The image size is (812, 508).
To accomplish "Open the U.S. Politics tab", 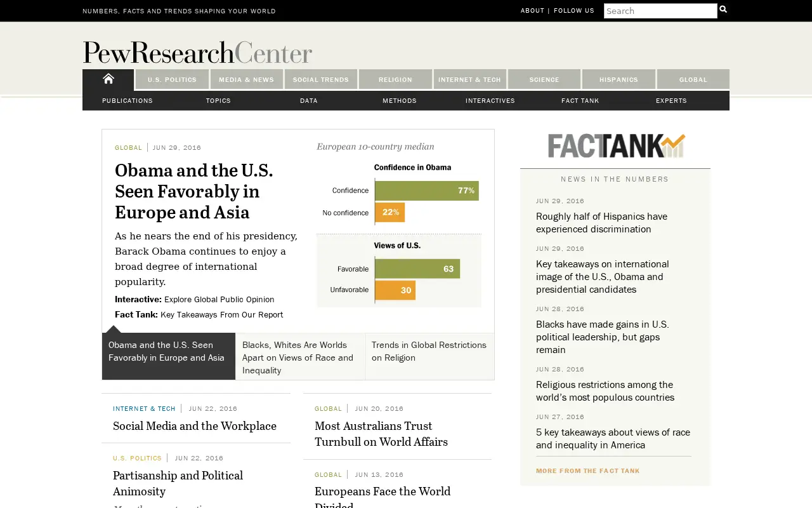I will pyautogui.click(x=172, y=79).
